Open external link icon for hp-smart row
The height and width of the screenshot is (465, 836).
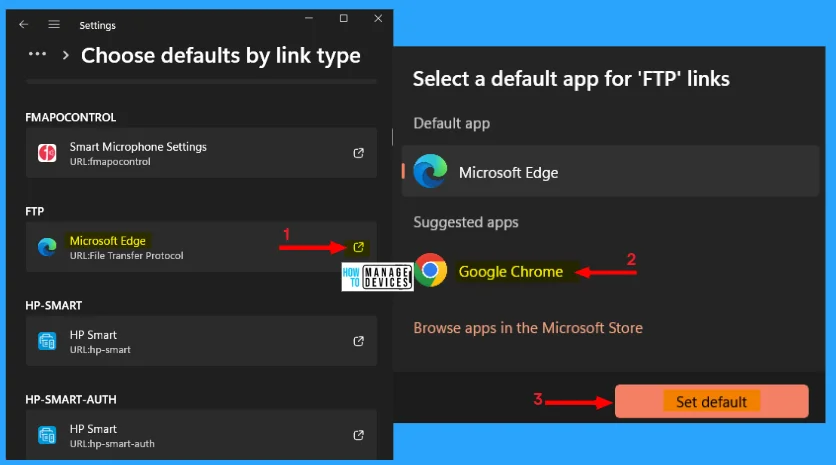(x=358, y=341)
